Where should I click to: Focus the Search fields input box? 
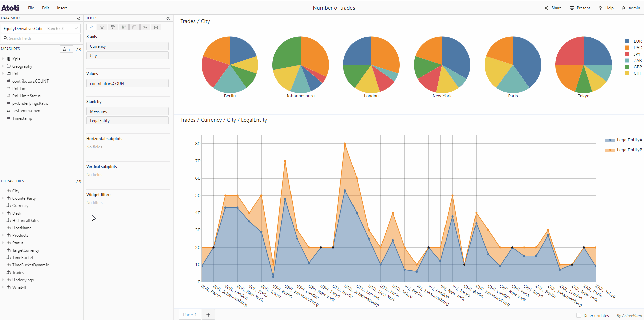[41, 38]
